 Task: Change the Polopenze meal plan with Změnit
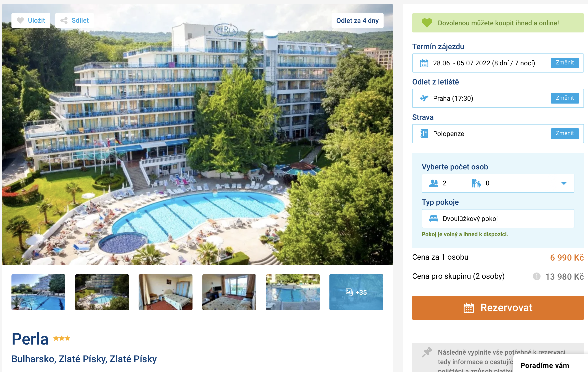[x=565, y=133]
